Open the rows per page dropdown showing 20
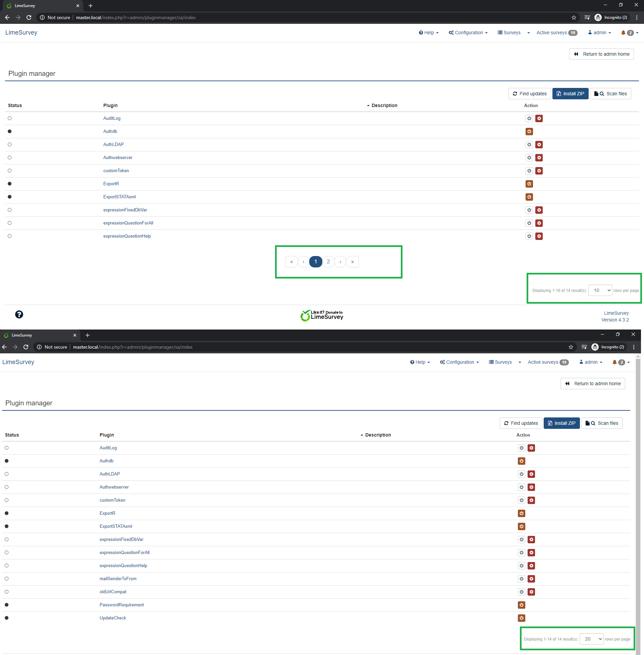Screen dimensions: 644x655 pyautogui.click(x=591, y=639)
